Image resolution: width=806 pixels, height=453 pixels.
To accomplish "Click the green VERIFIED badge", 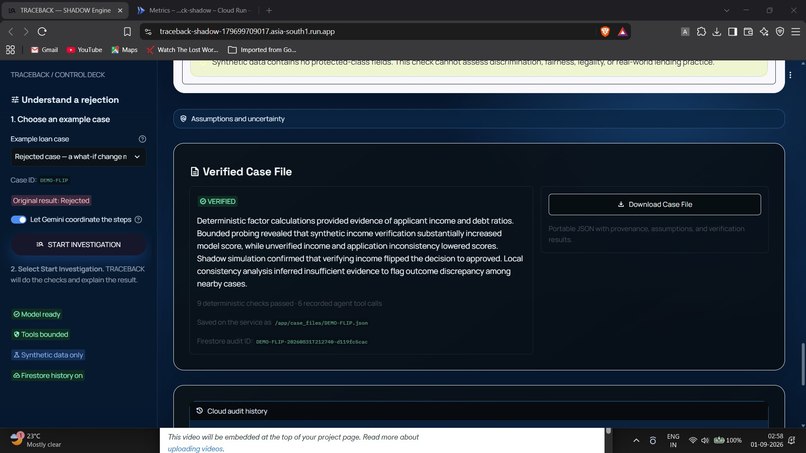I will click(217, 202).
